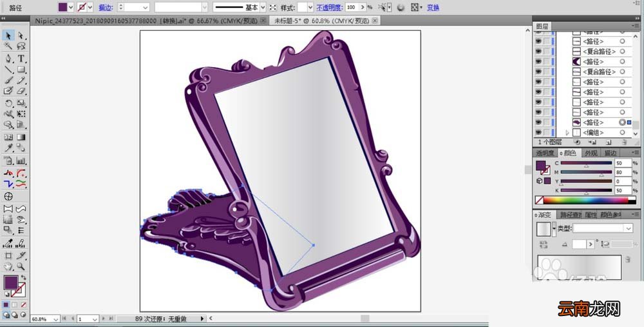This screenshot has height=327, width=644.
Task: Select the Magic Wand tool
Action: (x=8, y=46)
